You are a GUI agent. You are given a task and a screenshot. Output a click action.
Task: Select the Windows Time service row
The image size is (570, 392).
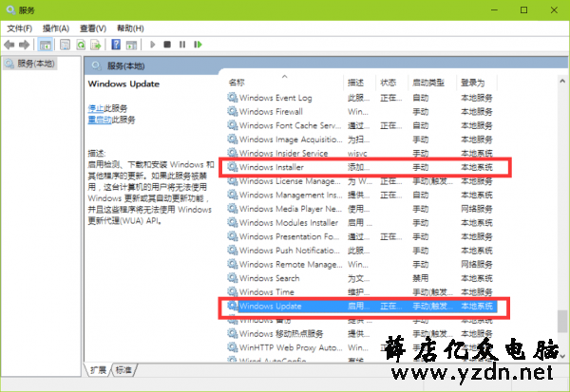(360, 291)
